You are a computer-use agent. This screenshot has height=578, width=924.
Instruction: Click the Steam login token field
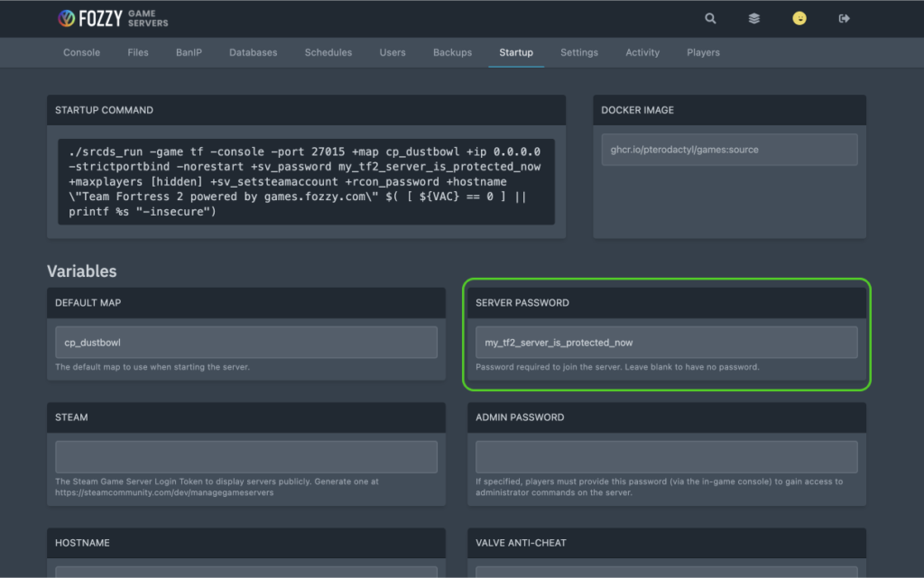click(245, 456)
